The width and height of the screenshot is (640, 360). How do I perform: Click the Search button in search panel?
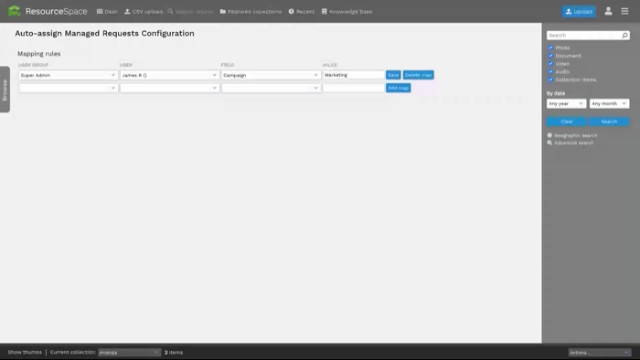tap(609, 122)
